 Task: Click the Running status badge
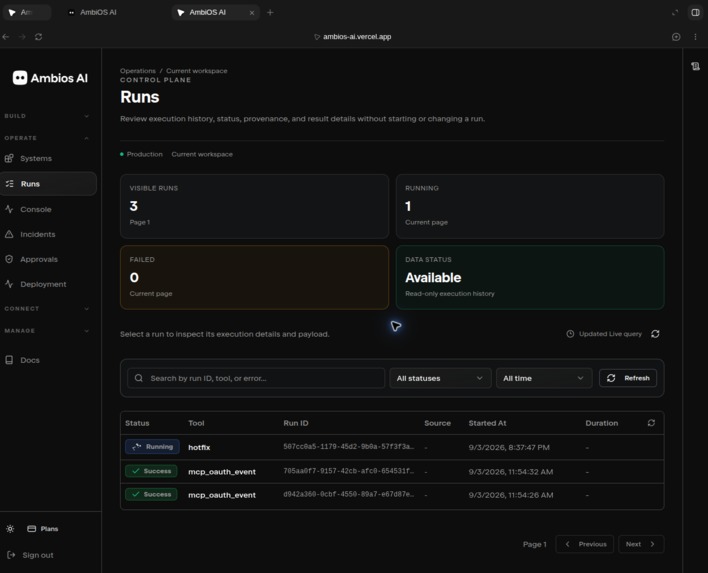(x=152, y=447)
